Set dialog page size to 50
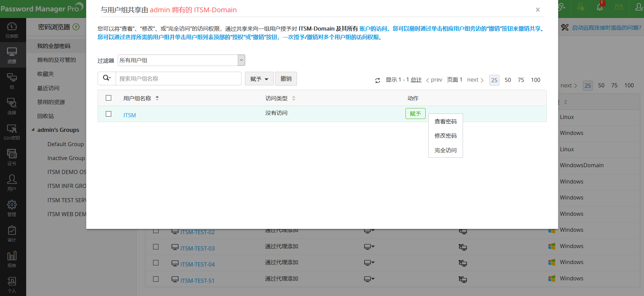 tap(508, 80)
